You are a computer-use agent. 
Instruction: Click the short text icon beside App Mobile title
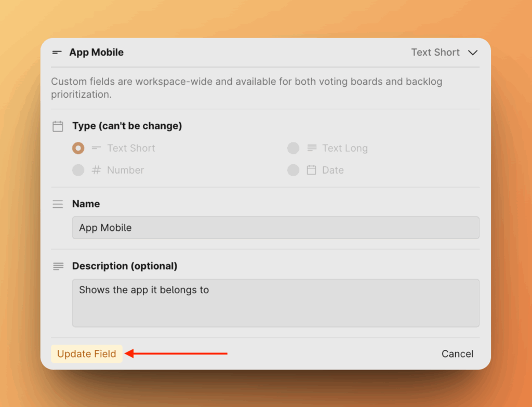coord(57,52)
